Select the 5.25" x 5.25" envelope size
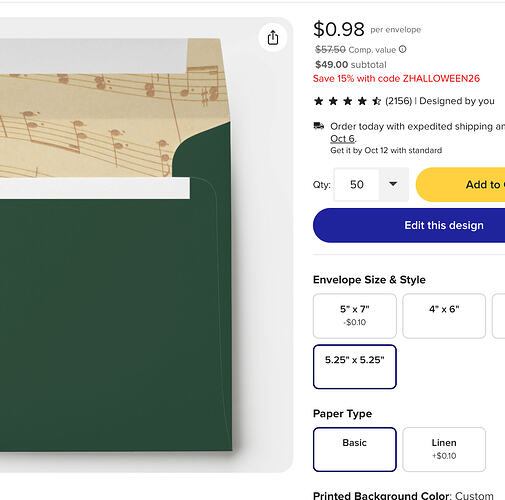 tap(355, 367)
